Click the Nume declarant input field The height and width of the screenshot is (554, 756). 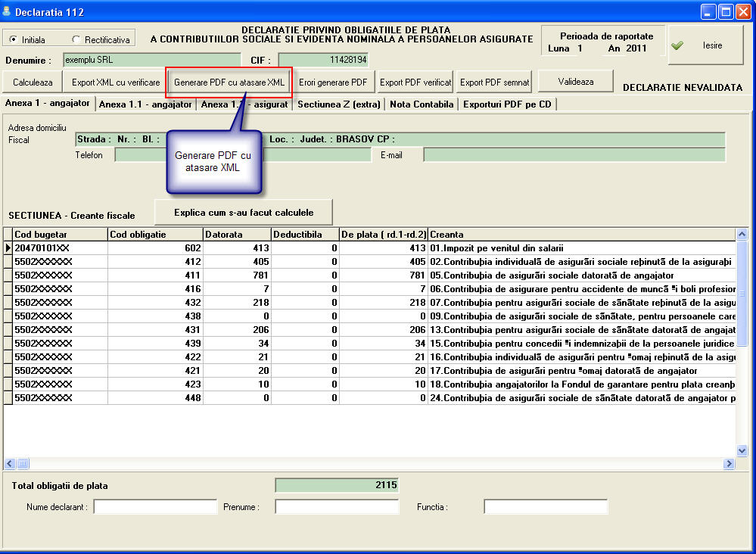[x=154, y=507]
